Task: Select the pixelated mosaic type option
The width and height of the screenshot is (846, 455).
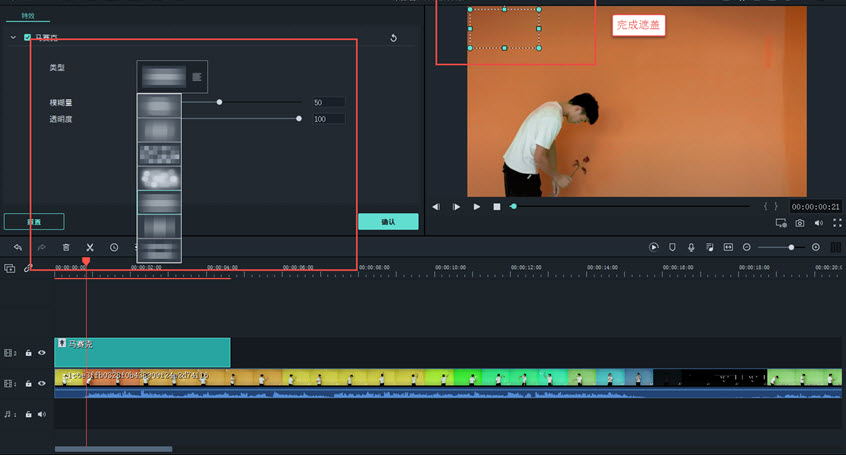Action: pyautogui.click(x=159, y=154)
